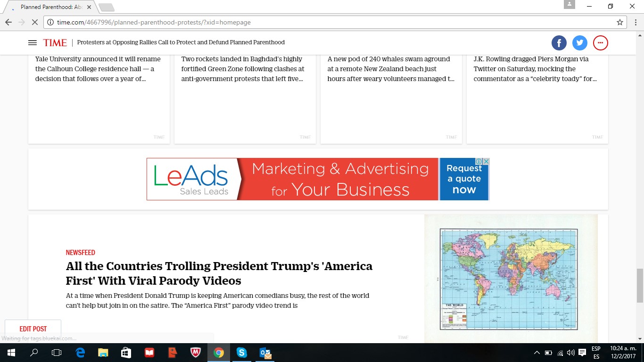Screen dimensions: 644x362
Task: Open Windows taskbar search
Action: point(34,353)
